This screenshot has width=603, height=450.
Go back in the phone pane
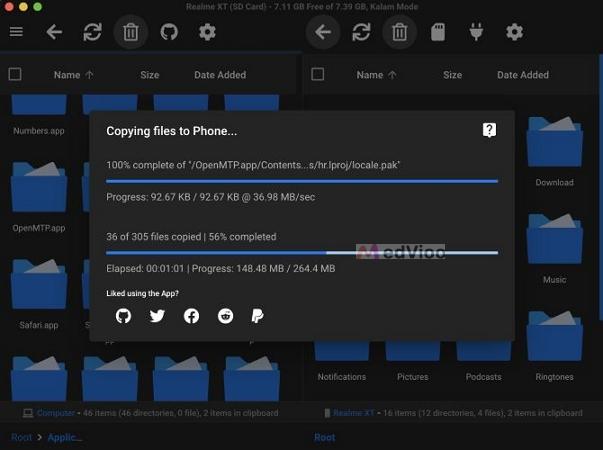click(x=323, y=32)
